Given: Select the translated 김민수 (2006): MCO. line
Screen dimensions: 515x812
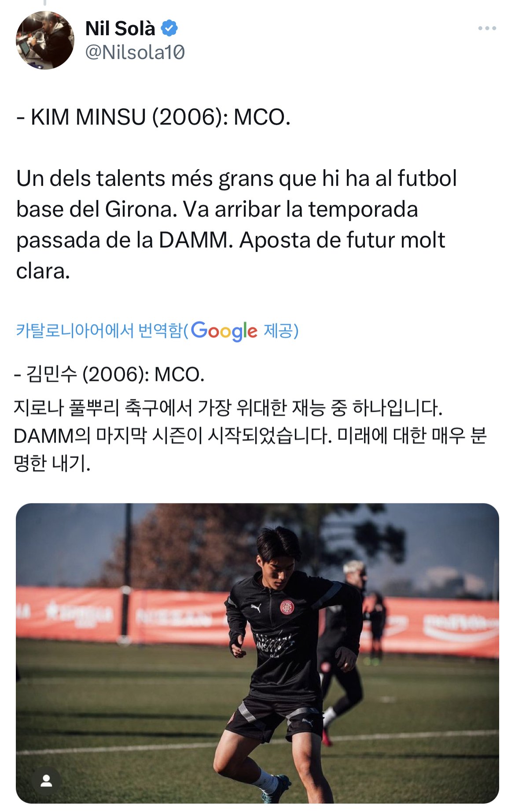Looking at the screenshot, I should point(109,375).
